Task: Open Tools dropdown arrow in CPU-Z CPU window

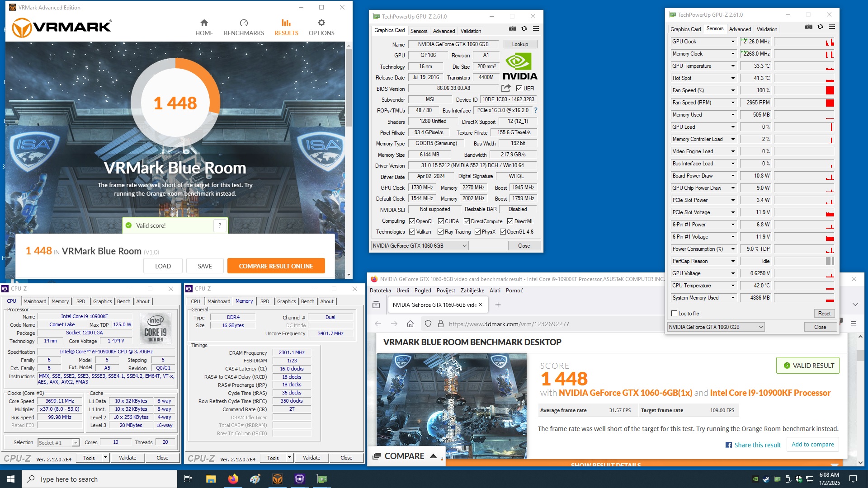Action: click(x=105, y=458)
